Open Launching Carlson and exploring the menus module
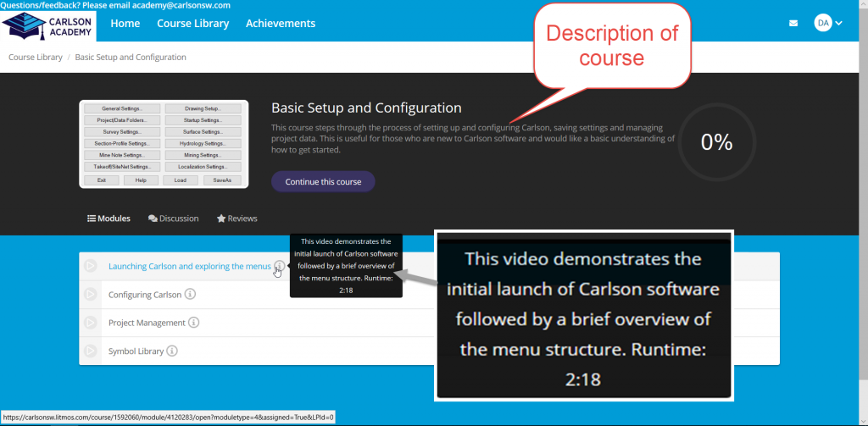The image size is (868, 426). pos(190,266)
